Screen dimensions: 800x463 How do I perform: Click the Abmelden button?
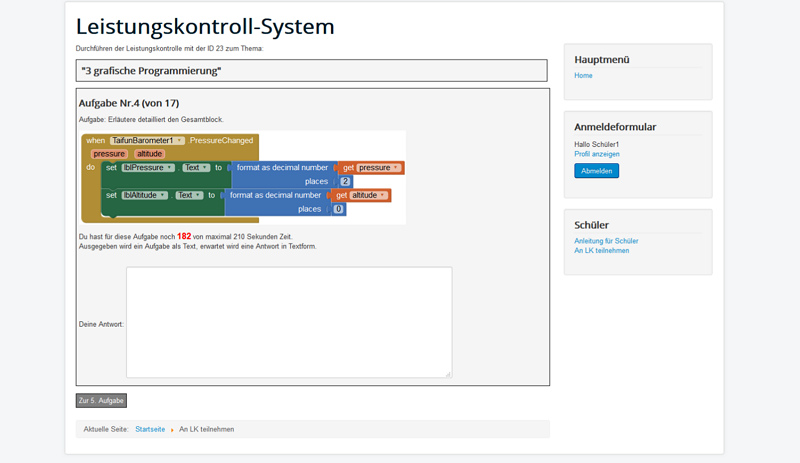(x=596, y=171)
